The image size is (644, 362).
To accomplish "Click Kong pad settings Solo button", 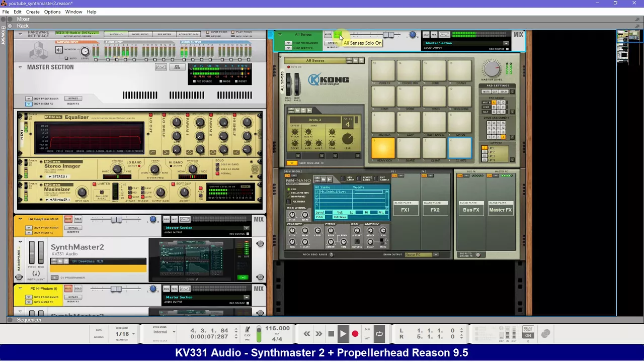I will (503, 92).
